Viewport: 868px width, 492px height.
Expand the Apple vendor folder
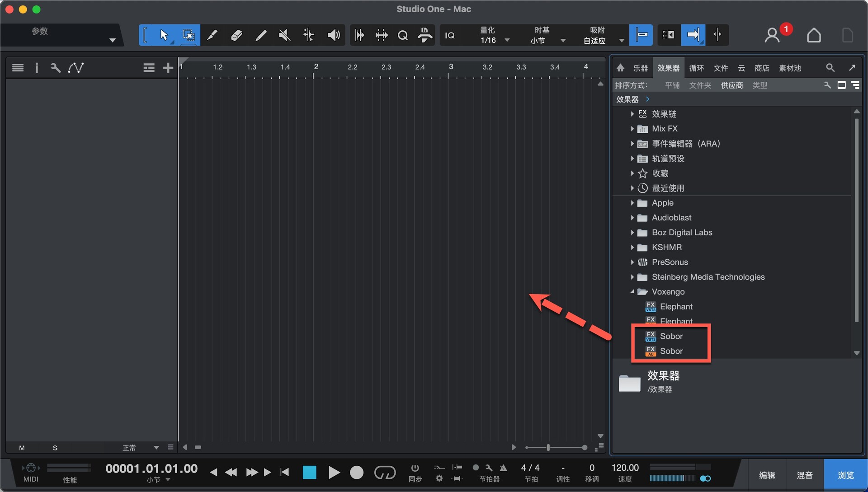[632, 203]
